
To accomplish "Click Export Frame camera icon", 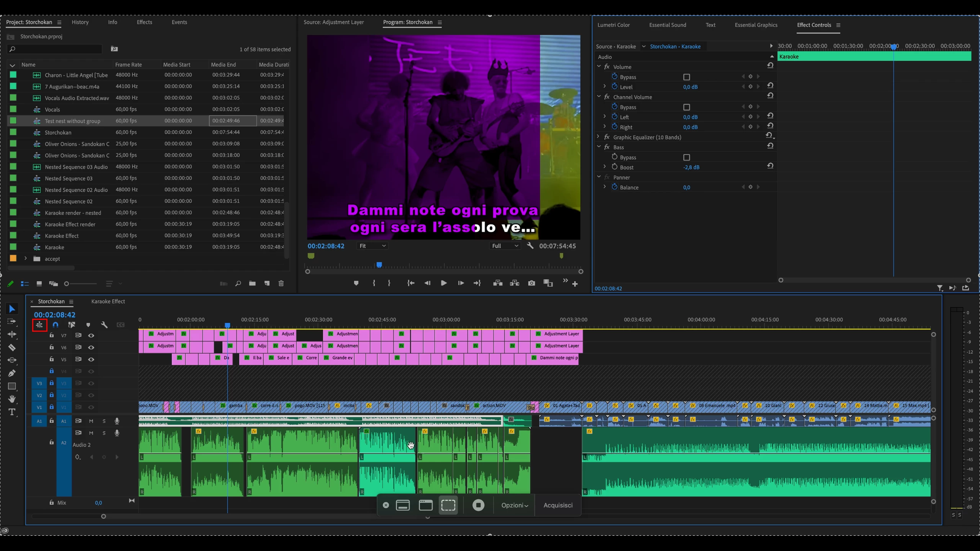I will coord(531,283).
